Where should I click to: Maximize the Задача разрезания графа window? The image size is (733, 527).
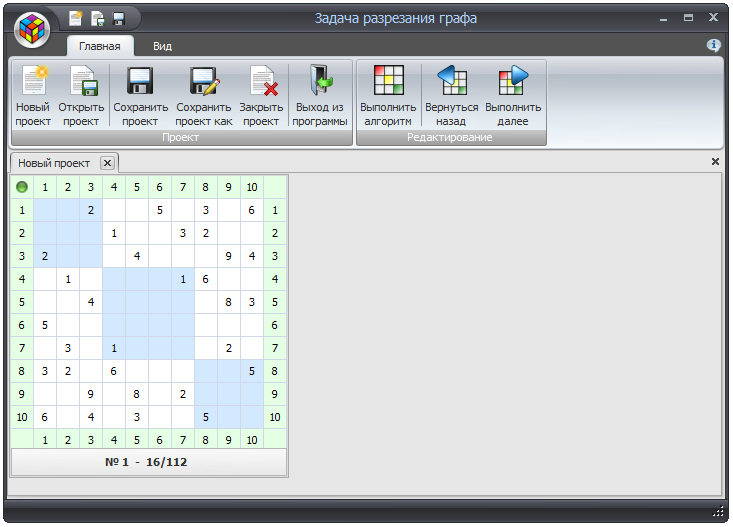point(688,18)
